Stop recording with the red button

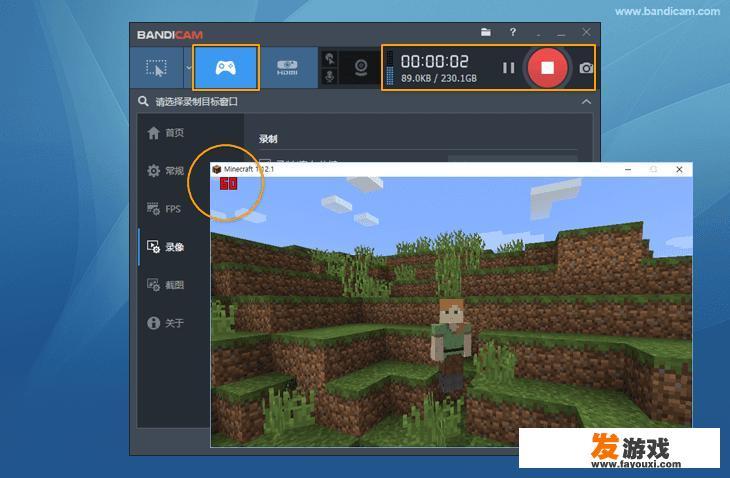(547, 68)
